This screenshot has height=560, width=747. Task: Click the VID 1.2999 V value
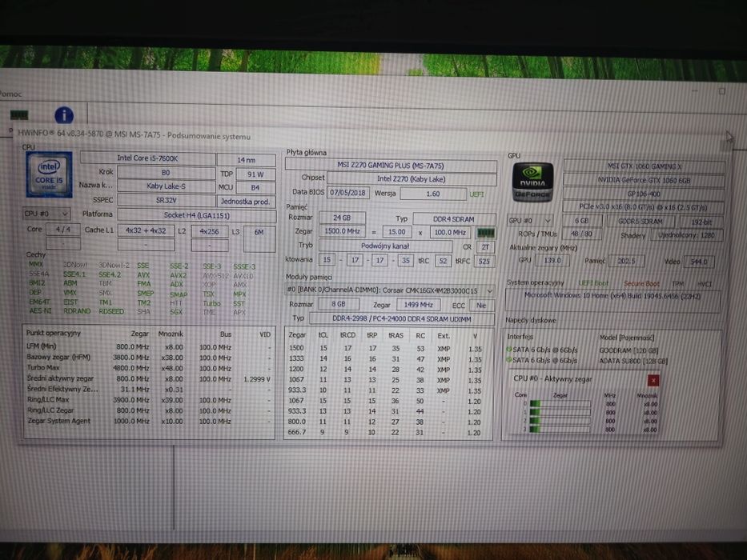pyautogui.click(x=257, y=379)
